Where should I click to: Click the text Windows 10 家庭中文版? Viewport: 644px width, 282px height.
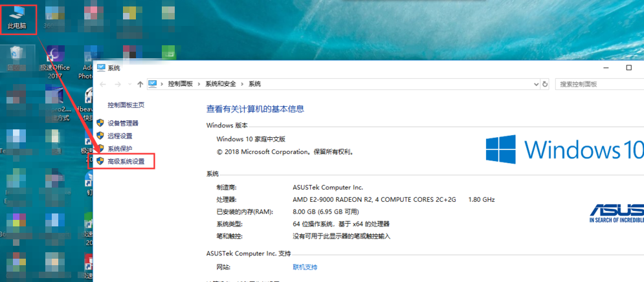pyautogui.click(x=250, y=139)
